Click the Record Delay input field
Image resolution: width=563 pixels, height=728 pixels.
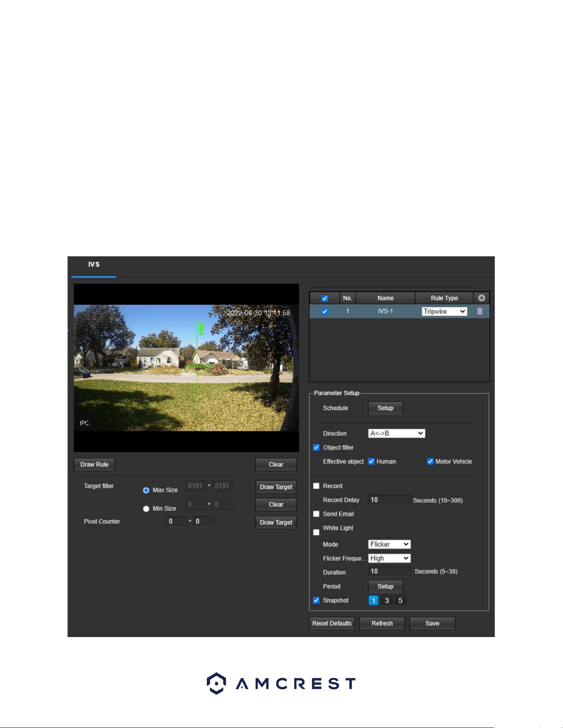tap(389, 500)
